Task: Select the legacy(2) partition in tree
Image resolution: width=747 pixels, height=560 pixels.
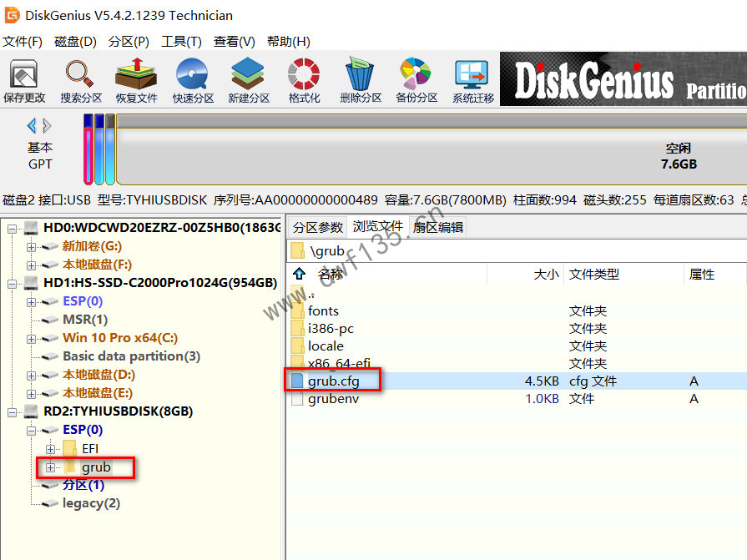Action: pyautogui.click(x=92, y=503)
